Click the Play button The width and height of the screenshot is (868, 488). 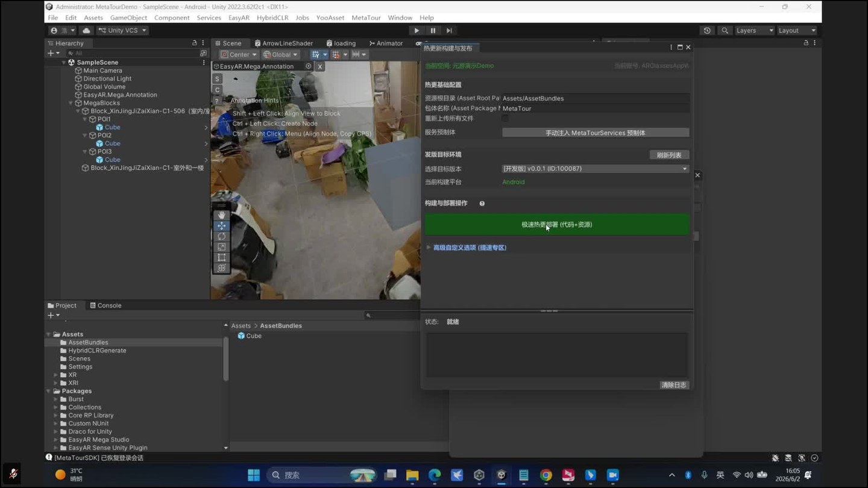tap(417, 31)
